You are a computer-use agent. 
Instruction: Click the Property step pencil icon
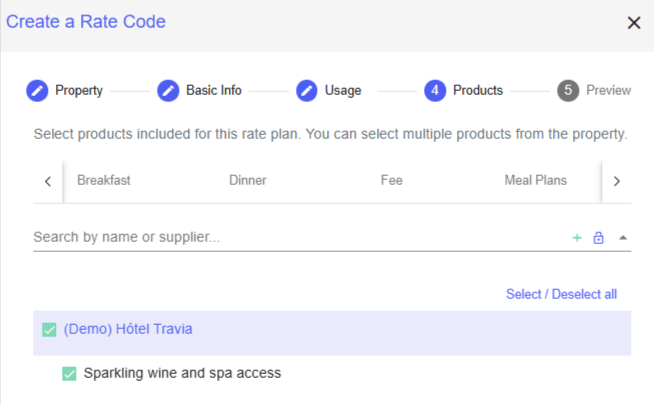pyautogui.click(x=37, y=90)
